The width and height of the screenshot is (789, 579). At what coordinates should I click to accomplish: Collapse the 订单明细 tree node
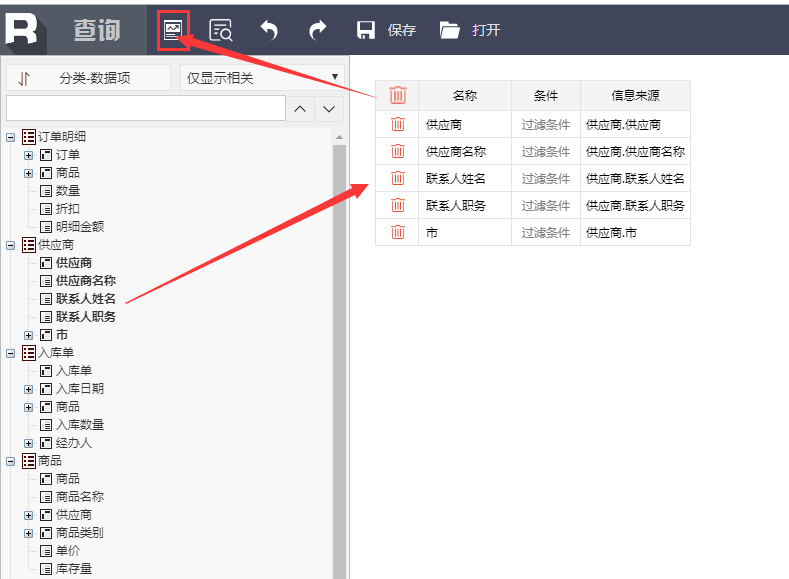10,137
